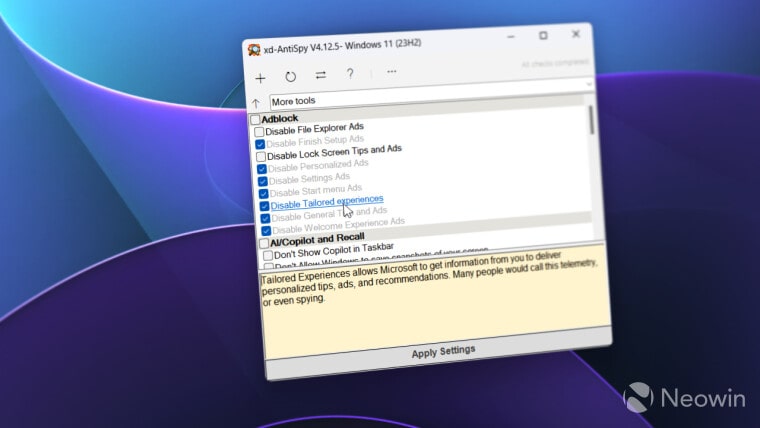760x428 pixels.
Task: Click the up arrow beside More tools
Action: click(x=256, y=103)
